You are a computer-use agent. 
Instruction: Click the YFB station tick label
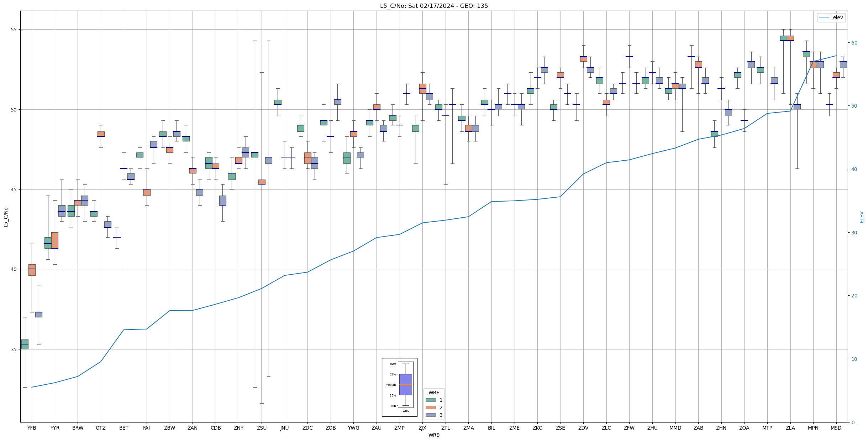(x=32, y=428)
